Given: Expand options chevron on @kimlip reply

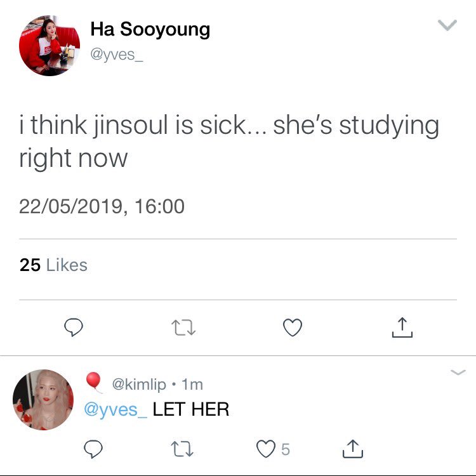Looking at the screenshot, I should point(458,372).
